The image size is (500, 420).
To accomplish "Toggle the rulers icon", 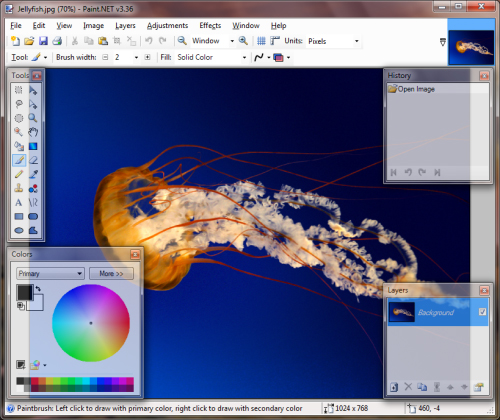I will point(275,41).
